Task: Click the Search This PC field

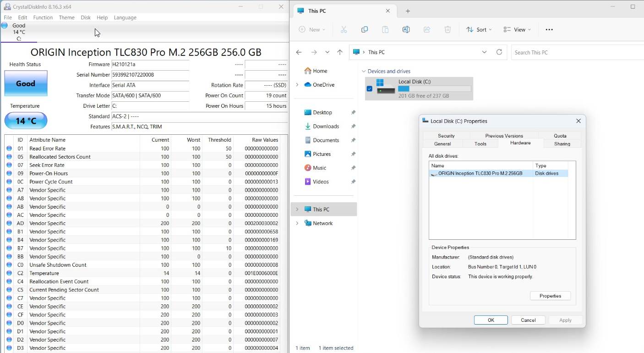Action: coord(577,52)
